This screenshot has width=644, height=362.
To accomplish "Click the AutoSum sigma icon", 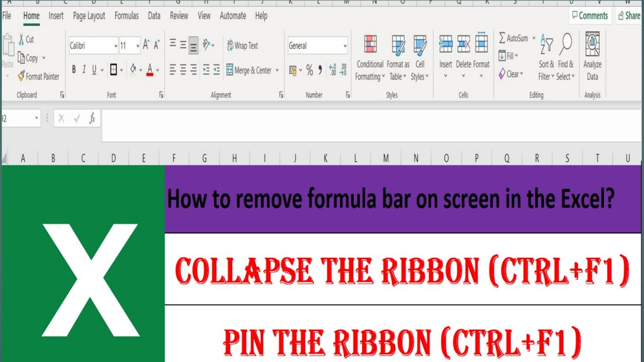I will [x=502, y=38].
